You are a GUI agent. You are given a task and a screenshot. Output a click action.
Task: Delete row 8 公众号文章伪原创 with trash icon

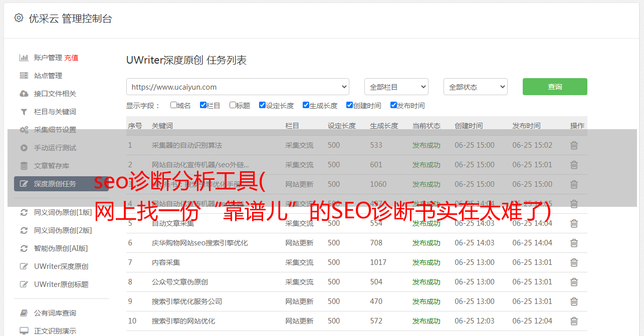click(x=574, y=282)
